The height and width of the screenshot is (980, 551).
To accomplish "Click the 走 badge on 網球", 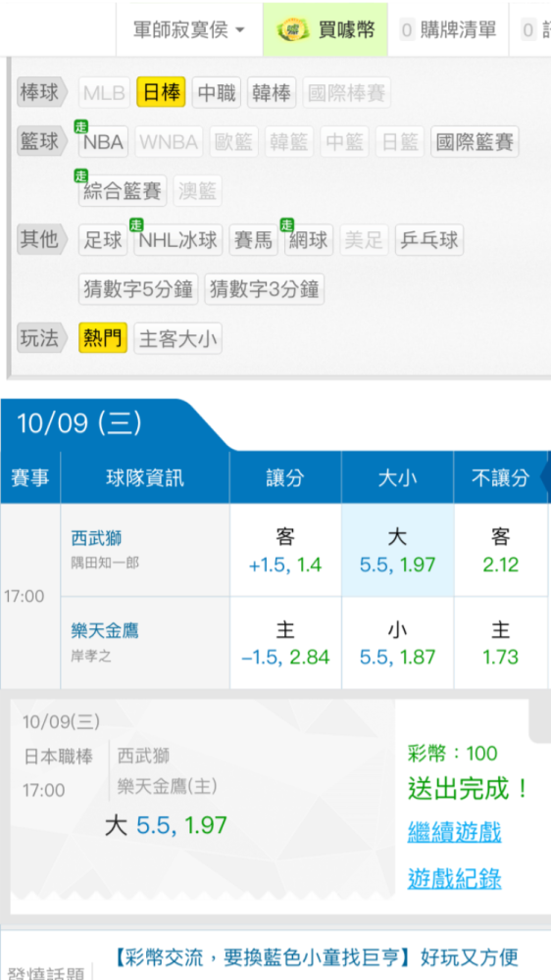I will point(286,225).
